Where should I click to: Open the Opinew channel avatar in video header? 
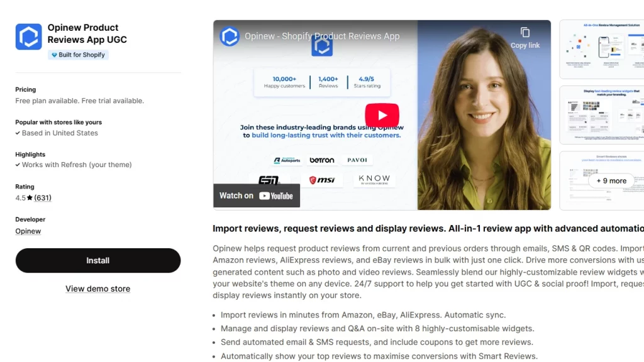(x=229, y=36)
